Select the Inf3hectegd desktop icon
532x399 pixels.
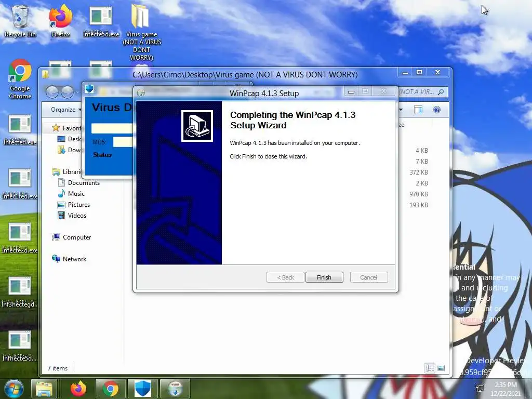[x=20, y=292]
